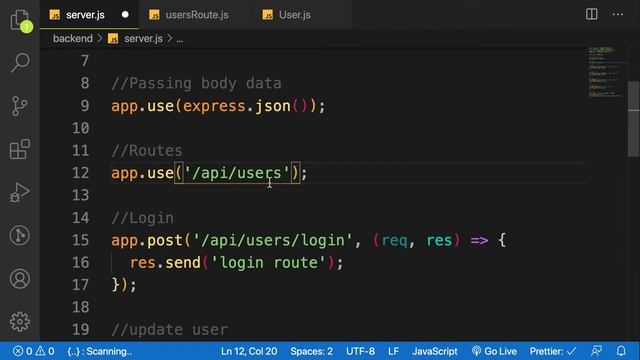640x360 pixels.
Task: Select the server.js breadcrumb item
Action: point(143,39)
